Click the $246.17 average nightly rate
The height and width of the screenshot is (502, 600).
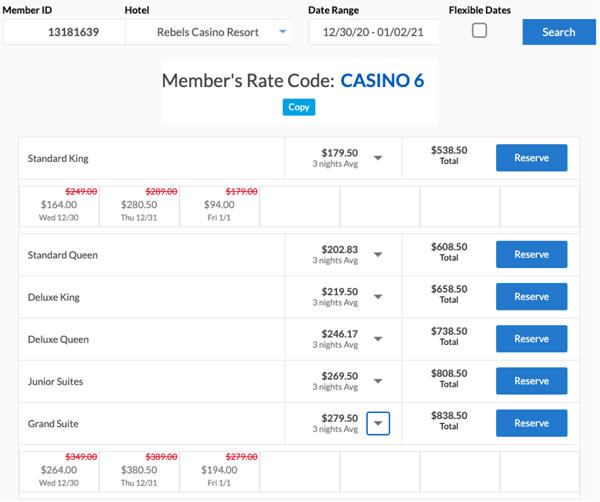click(339, 334)
